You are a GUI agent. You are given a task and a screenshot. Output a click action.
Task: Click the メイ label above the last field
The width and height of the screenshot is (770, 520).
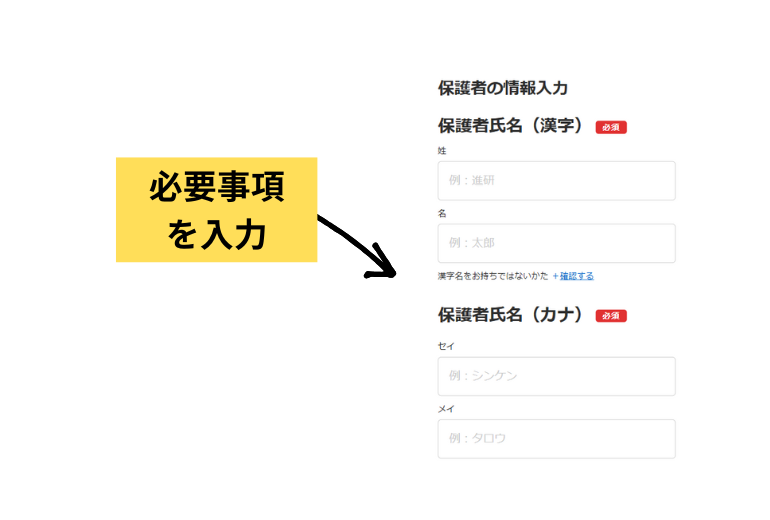coord(446,409)
